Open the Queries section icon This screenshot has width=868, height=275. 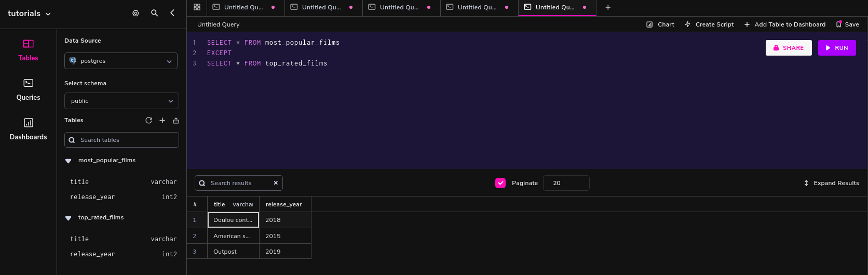pyautogui.click(x=29, y=83)
